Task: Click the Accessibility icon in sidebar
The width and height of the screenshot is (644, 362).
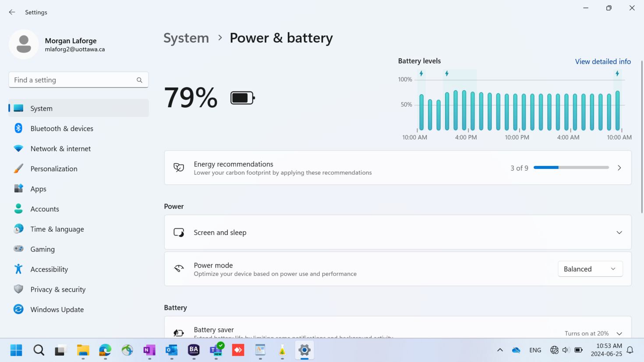Action: 18,269
